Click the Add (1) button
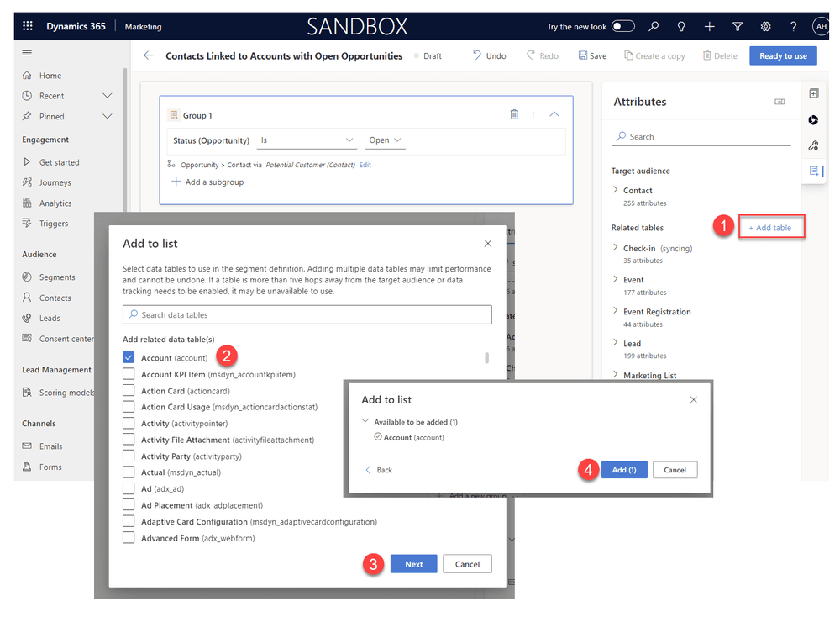 click(624, 470)
